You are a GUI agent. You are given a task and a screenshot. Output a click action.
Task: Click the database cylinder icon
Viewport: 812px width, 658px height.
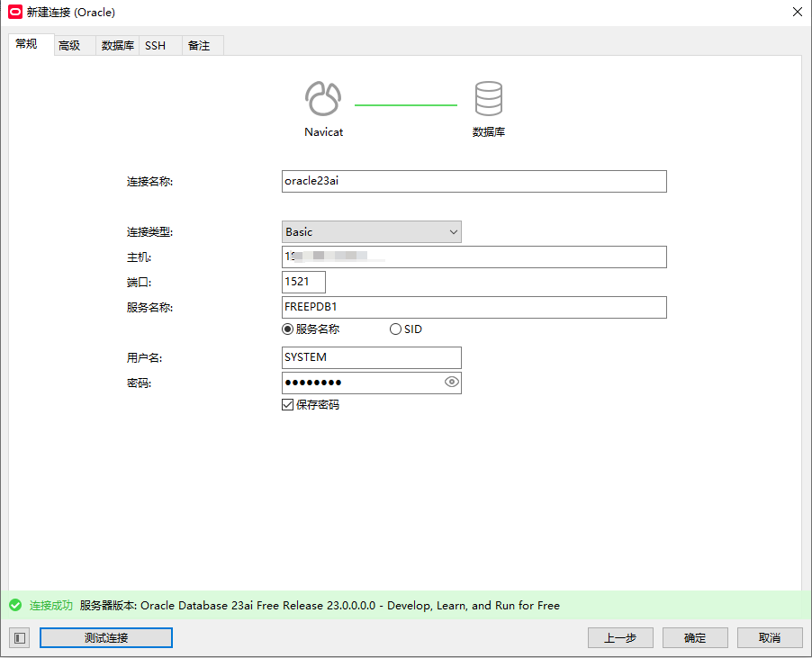(x=488, y=98)
